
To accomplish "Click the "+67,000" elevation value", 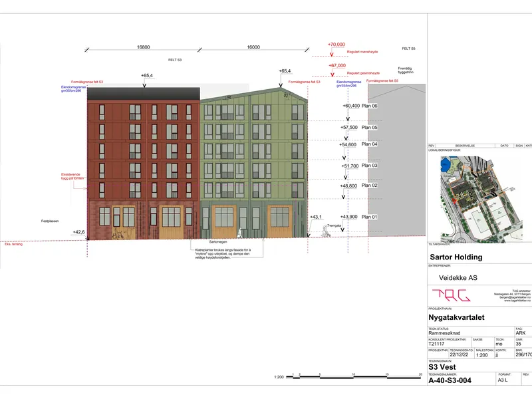I will point(337,65).
